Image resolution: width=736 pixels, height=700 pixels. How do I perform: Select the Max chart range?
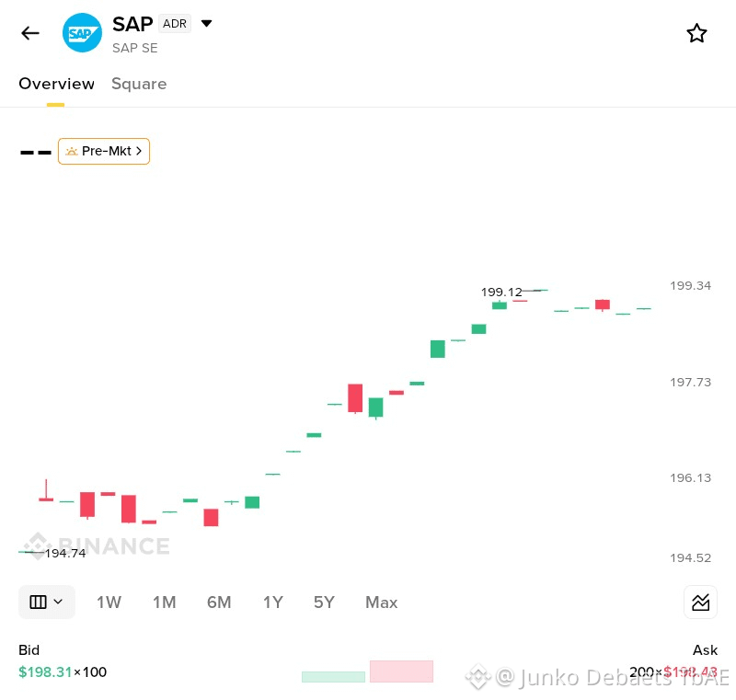point(382,602)
